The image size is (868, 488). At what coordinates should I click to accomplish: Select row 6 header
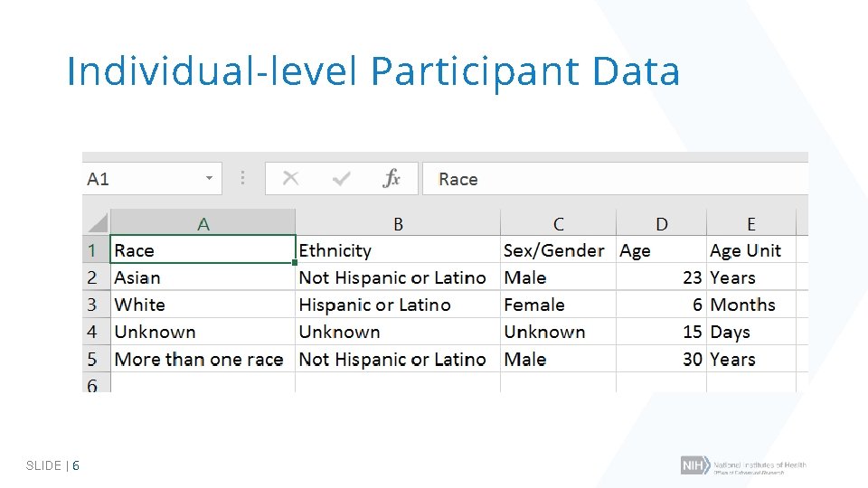click(97, 382)
